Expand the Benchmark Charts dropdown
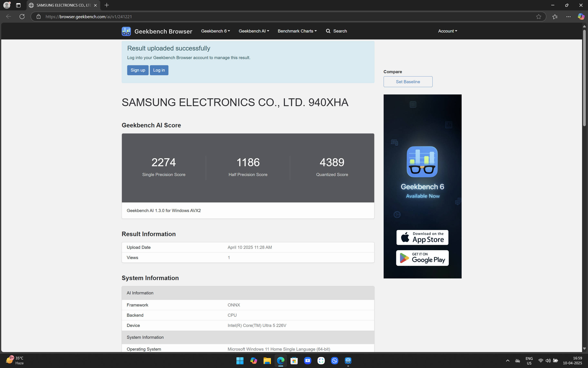This screenshot has width=588, height=368. (x=297, y=31)
